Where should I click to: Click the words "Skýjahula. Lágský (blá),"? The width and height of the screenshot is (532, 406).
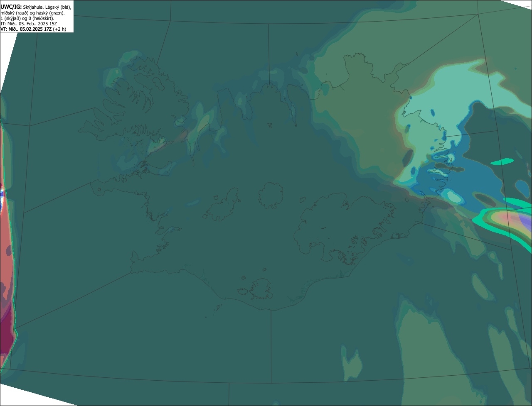point(47,7)
